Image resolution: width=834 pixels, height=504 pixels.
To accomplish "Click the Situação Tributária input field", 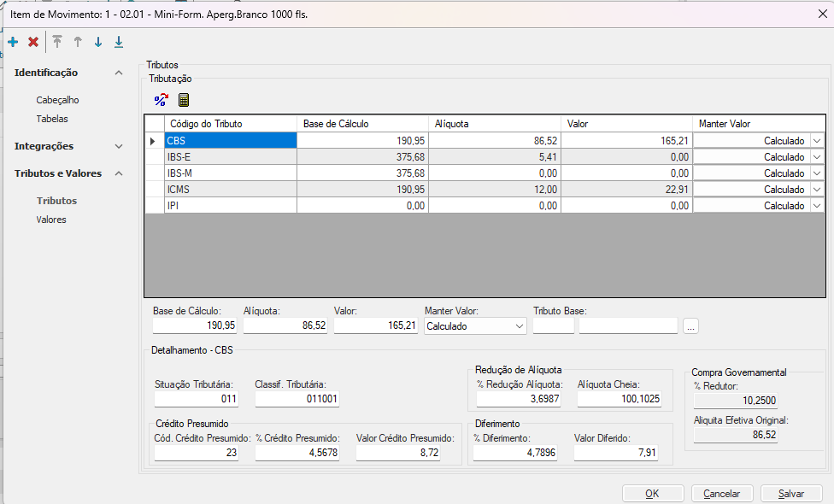I will [196, 399].
